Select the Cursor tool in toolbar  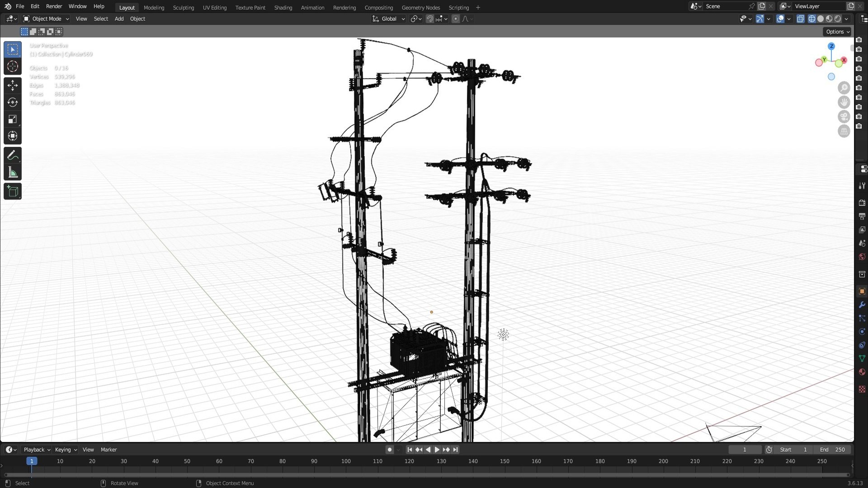(13, 66)
